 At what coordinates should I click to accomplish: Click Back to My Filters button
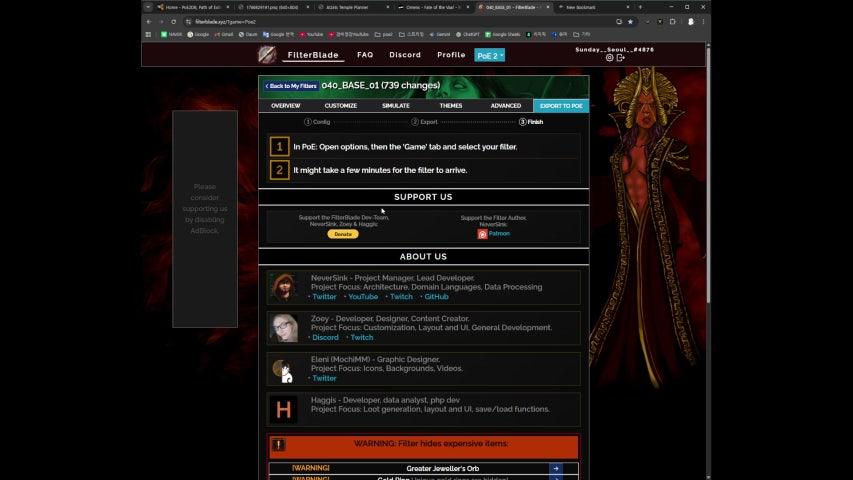291,86
